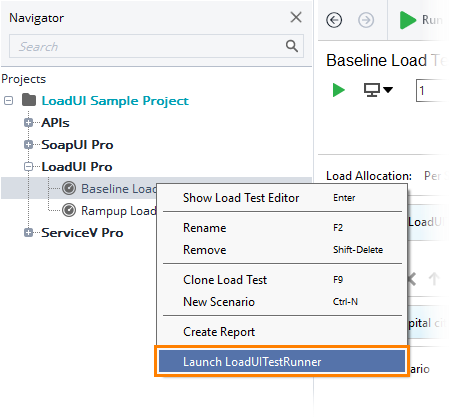This screenshot has height=418, width=450.
Task: Select the LoadUI Pro tree item
Action: click(77, 167)
